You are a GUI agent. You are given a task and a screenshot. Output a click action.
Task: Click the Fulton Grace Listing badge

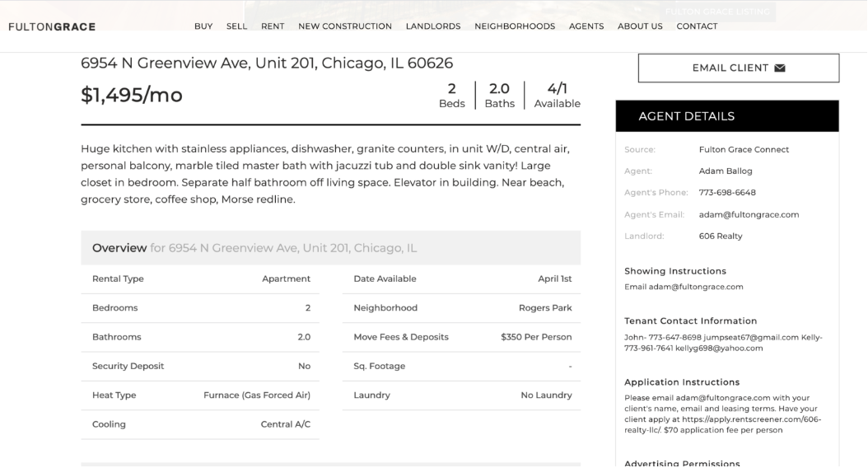tap(717, 12)
